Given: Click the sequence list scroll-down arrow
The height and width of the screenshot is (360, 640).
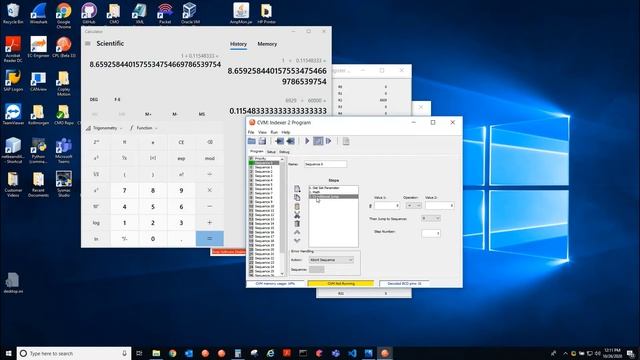Looking at the screenshot, I should tap(282, 274).
